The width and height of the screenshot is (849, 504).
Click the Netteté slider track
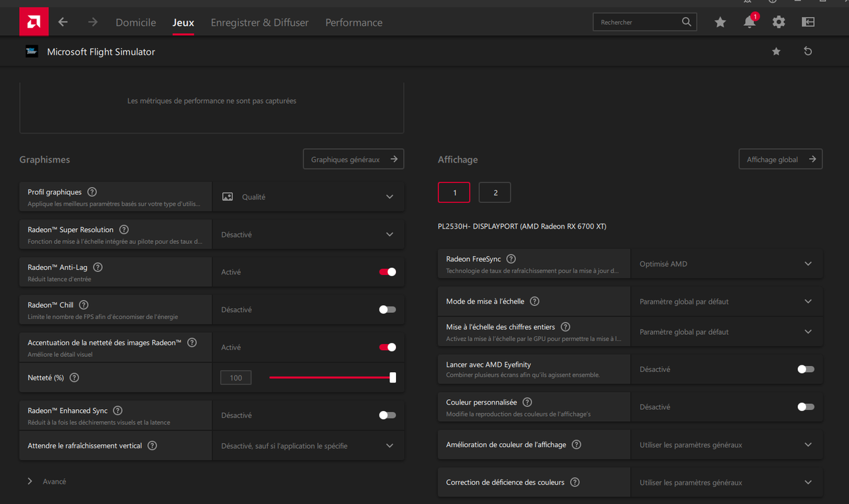tap(332, 377)
